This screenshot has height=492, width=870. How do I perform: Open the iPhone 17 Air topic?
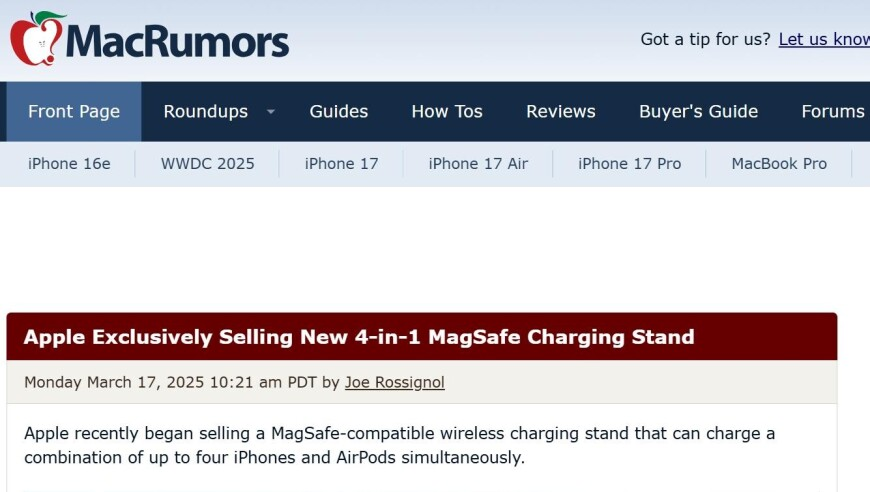tap(478, 164)
